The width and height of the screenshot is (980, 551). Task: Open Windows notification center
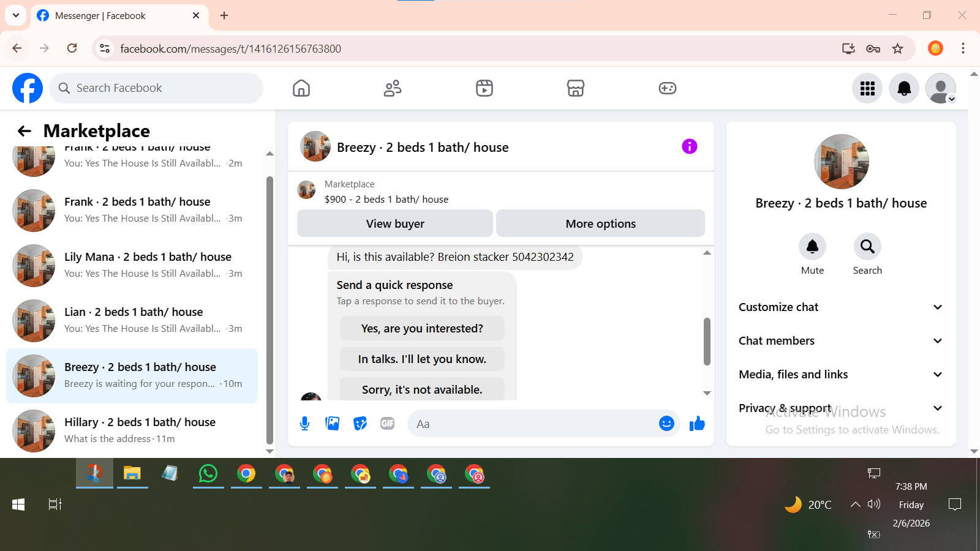(x=954, y=504)
